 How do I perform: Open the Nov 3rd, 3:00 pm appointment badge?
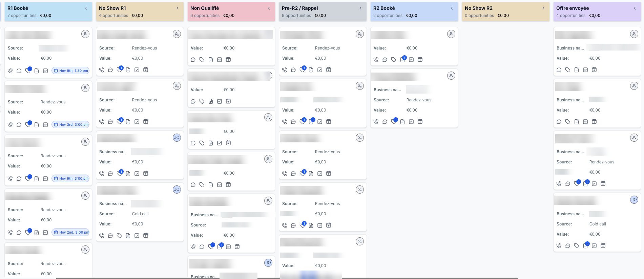pyautogui.click(x=70, y=125)
